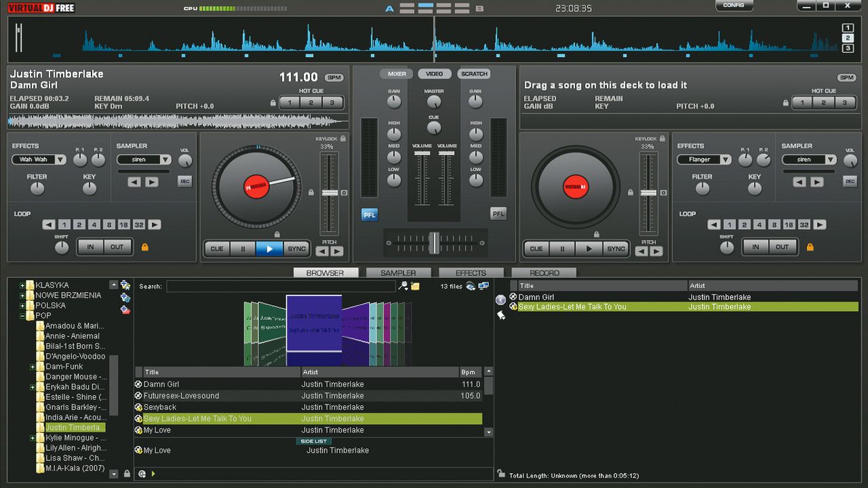Viewport: 868px width, 488px height.
Task: Select the MIXER tab
Action: coord(397,74)
